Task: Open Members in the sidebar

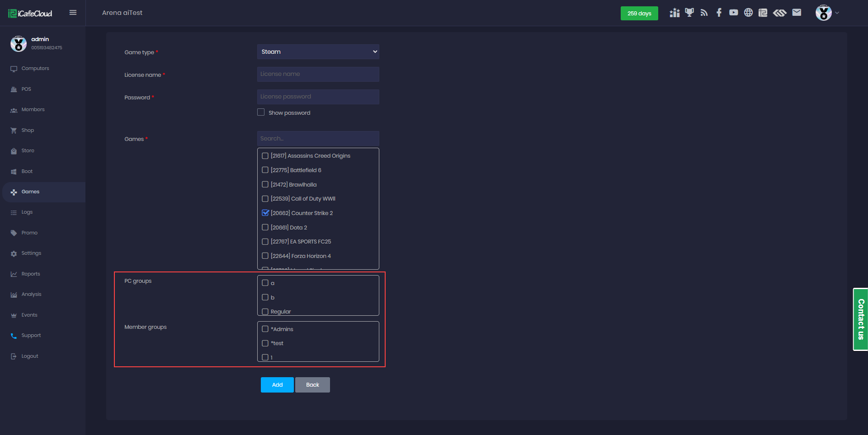Action: click(33, 110)
